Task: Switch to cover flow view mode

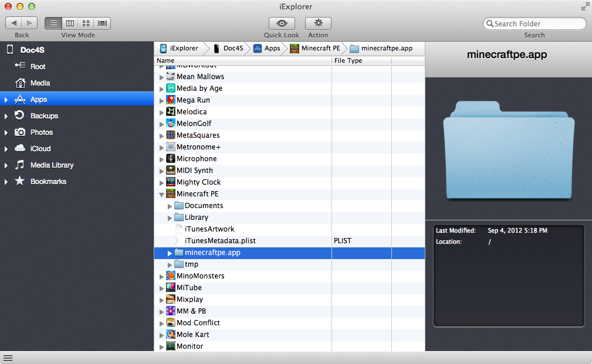Action: 103,23
